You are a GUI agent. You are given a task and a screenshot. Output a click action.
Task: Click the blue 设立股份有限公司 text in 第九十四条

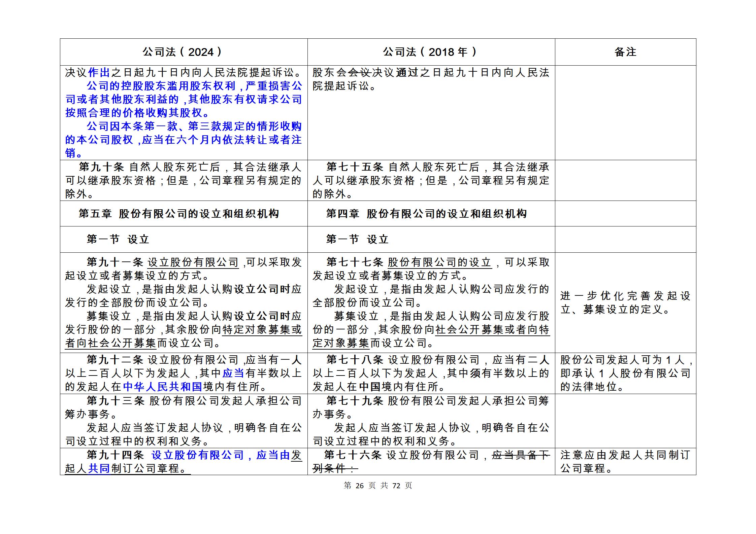point(197,455)
